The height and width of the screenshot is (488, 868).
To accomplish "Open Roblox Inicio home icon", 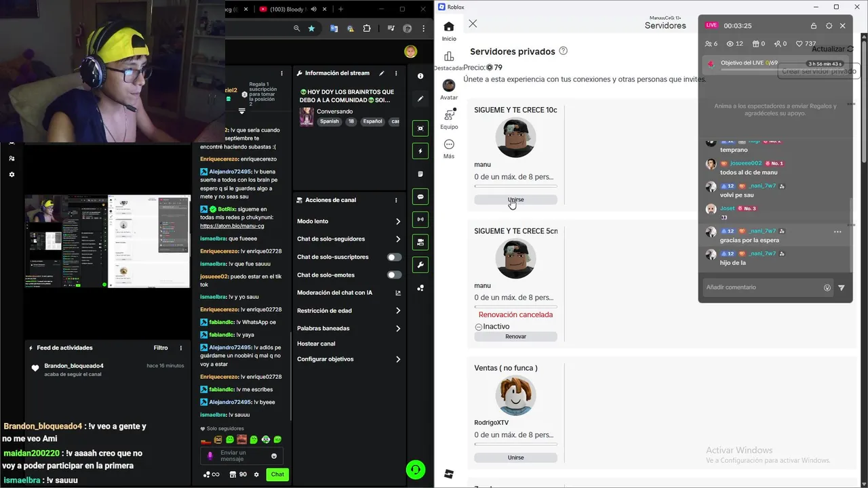I will (448, 27).
